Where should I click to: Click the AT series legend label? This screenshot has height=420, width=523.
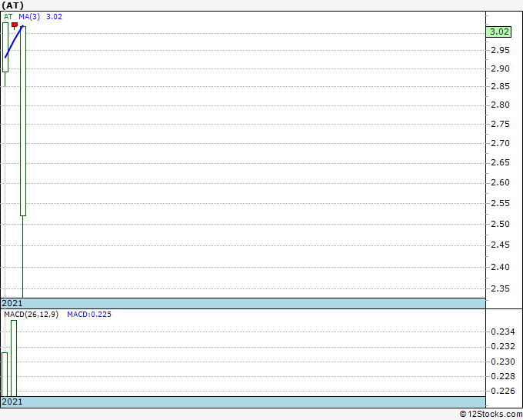tap(8, 17)
